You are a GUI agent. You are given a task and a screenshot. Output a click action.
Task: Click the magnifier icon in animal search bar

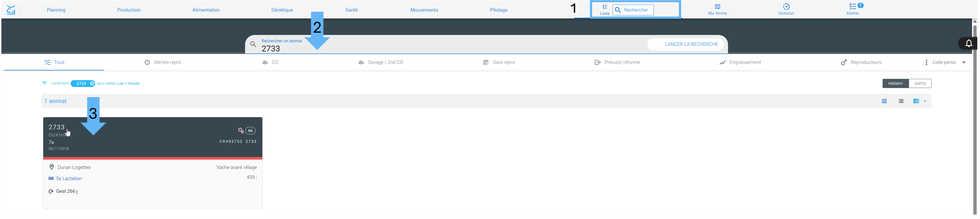[253, 44]
